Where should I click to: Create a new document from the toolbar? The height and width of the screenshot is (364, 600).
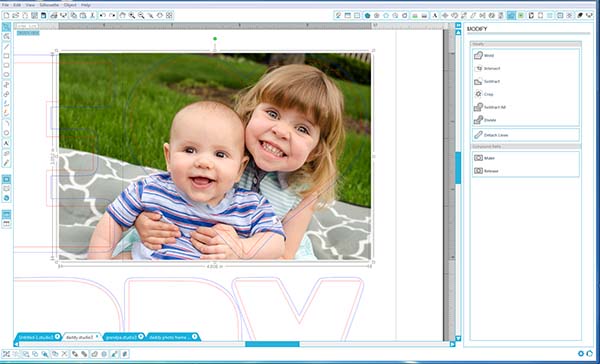[6, 16]
